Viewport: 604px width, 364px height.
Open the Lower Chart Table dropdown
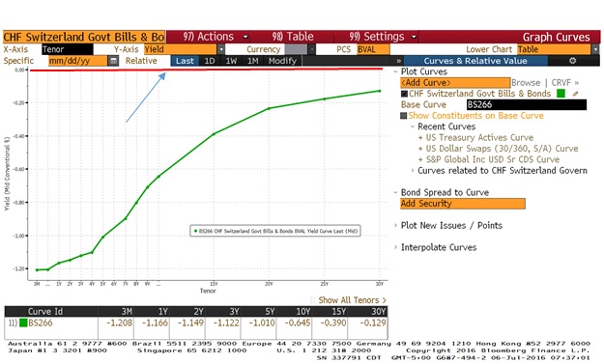pos(595,49)
